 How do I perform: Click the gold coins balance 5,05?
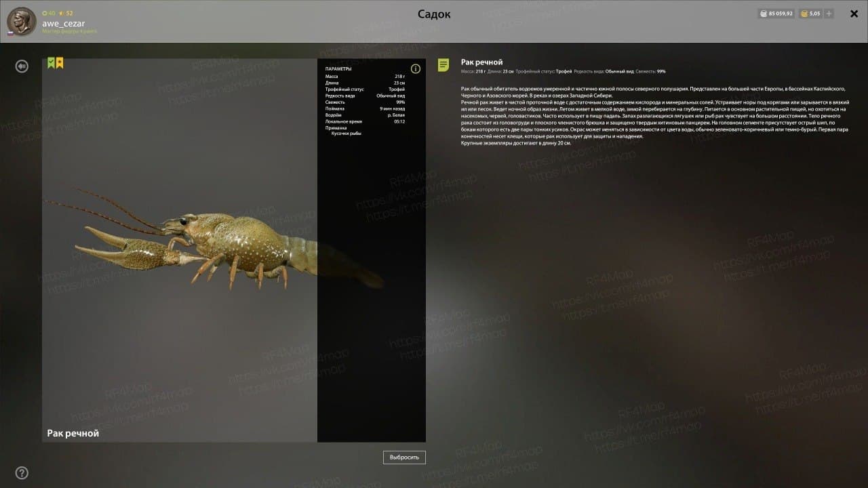pos(810,14)
